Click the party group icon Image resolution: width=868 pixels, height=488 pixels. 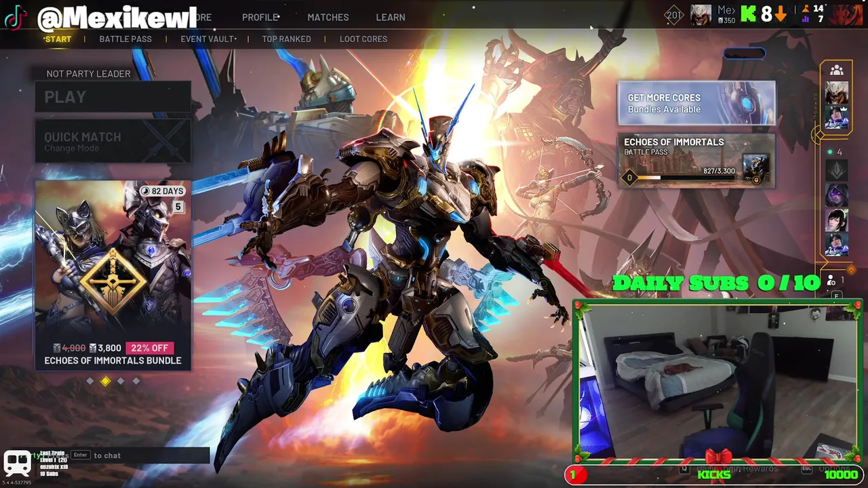[x=837, y=70]
